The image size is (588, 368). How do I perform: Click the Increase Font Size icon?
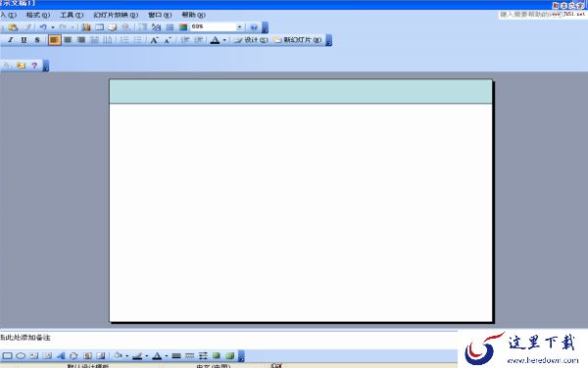coord(154,40)
